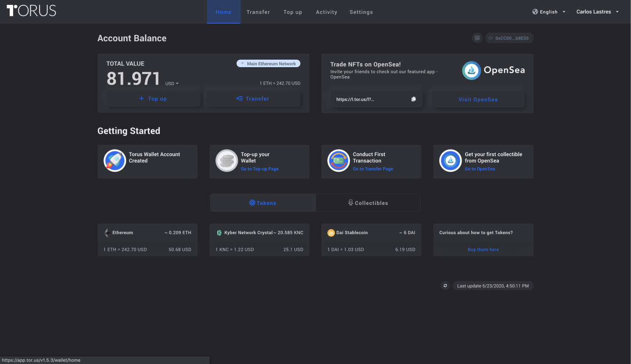631x364 pixels.
Task: Click the Ethereum diamond icon
Action: 107,233
